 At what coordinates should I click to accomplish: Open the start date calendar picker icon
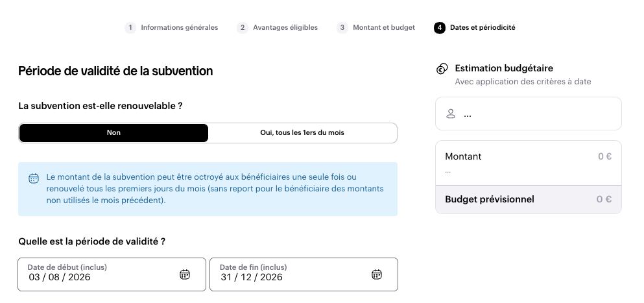pos(185,274)
